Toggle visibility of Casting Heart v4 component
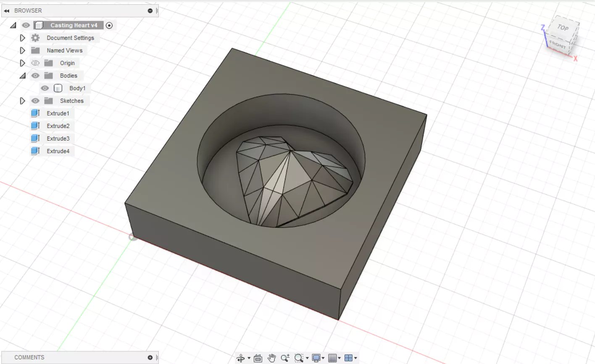The image size is (595, 364). [x=26, y=25]
